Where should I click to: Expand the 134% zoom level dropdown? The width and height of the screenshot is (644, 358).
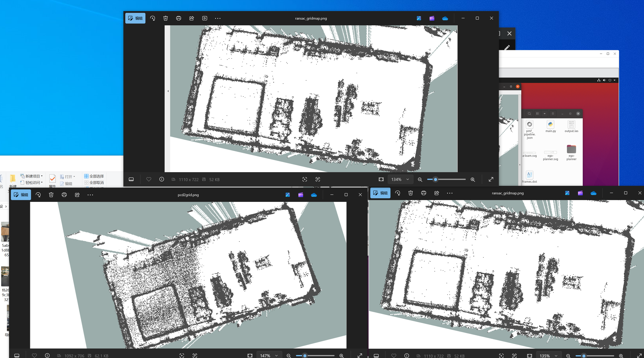(x=400, y=179)
